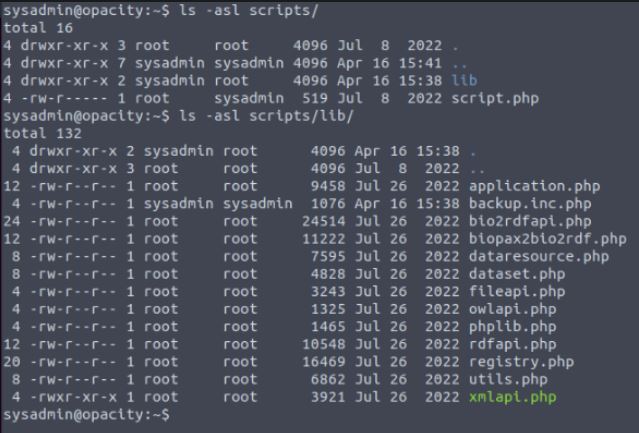The width and height of the screenshot is (639, 433).
Task: Click the blue lib directory name
Action: tap(464, 80)
